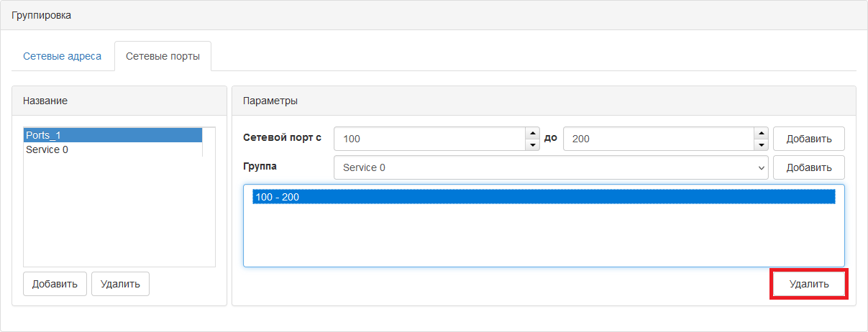868x332 pixels.
Task: Click Добавить button under the name list
Action: (55, 284)
